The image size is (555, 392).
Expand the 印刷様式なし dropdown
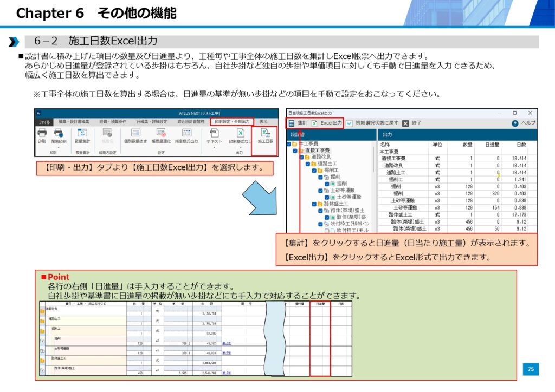click(240, 147)
